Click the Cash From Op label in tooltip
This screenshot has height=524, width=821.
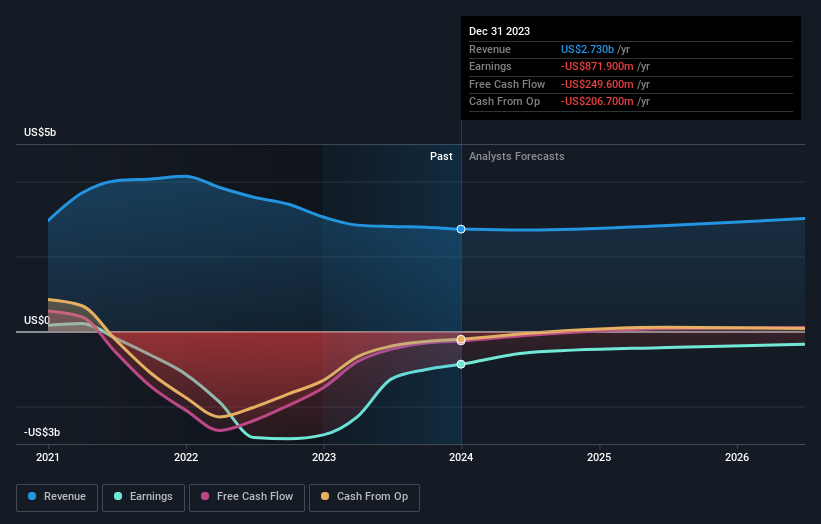pos(504,102)
